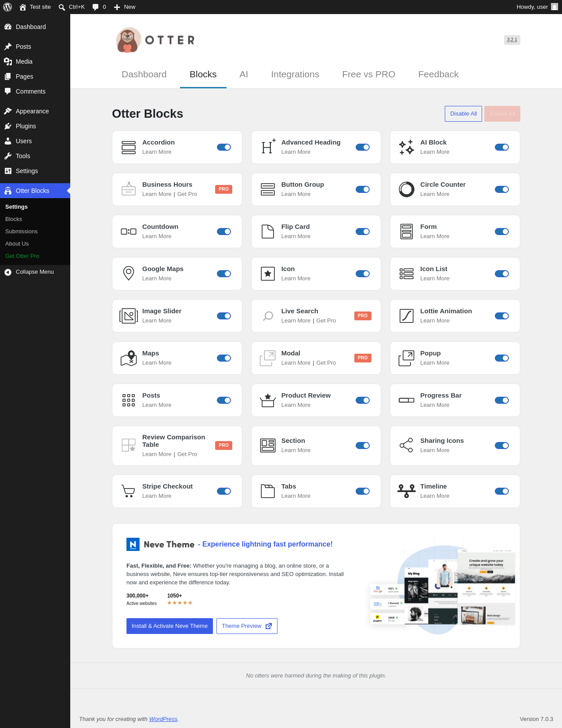Viewport: 562px width, 728px height.
Task: Click the Countdown block icon
Action: 129,232
